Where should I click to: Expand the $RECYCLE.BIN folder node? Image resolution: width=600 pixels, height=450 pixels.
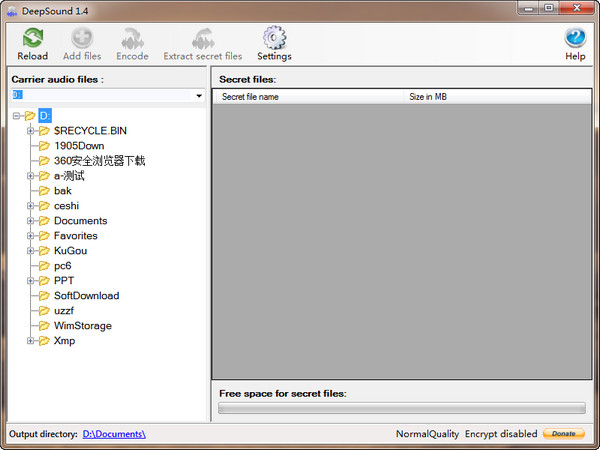pos(31,131)
